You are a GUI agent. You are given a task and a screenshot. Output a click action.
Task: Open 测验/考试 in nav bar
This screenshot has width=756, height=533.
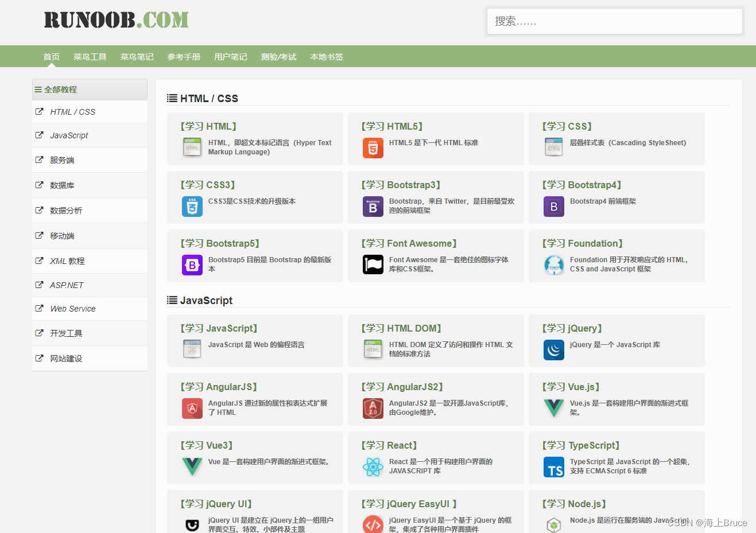279,57
